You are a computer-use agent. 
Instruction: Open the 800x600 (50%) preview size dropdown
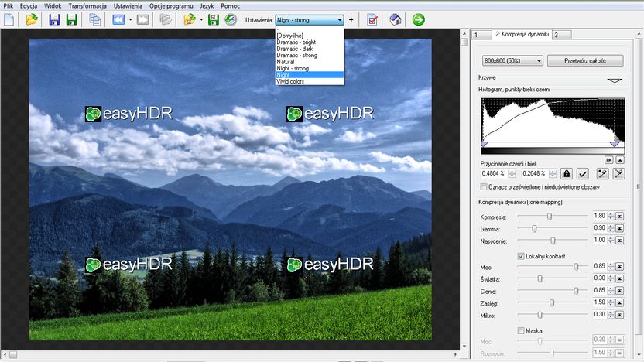point(512,61)
